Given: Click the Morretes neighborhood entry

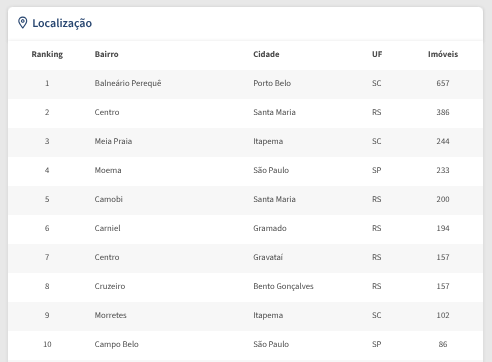Looking at the screenshot, I should click(x=110, y=315).
